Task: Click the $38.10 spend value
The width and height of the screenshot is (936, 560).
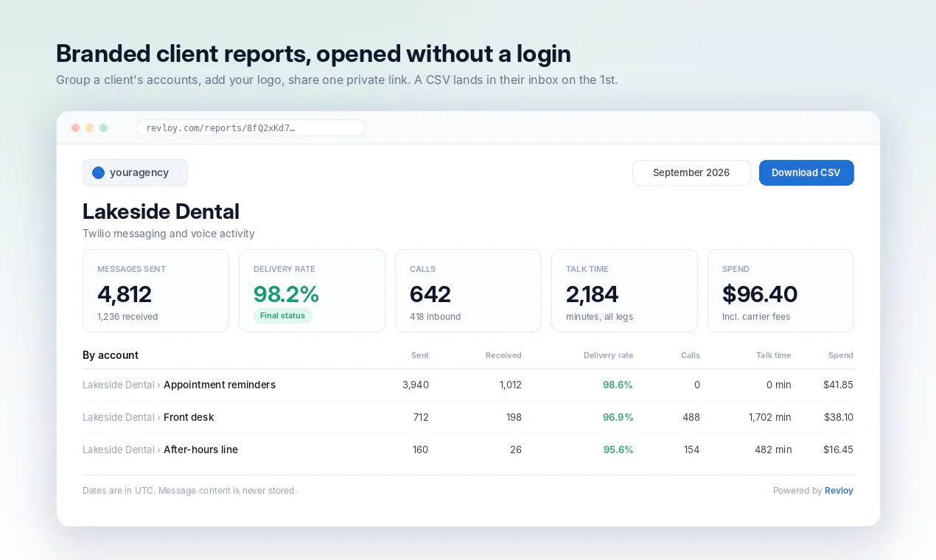Action: pyautogui.click(x=839, y=417)
